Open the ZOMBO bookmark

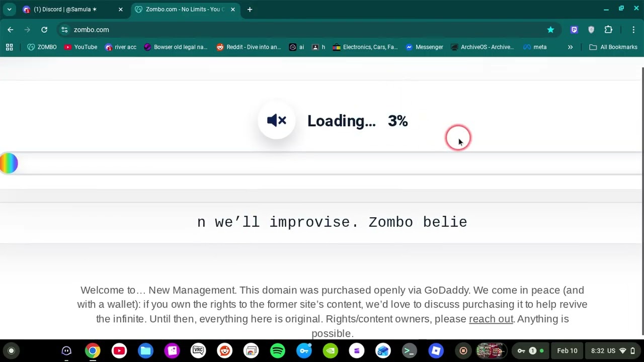coord(42,47)
